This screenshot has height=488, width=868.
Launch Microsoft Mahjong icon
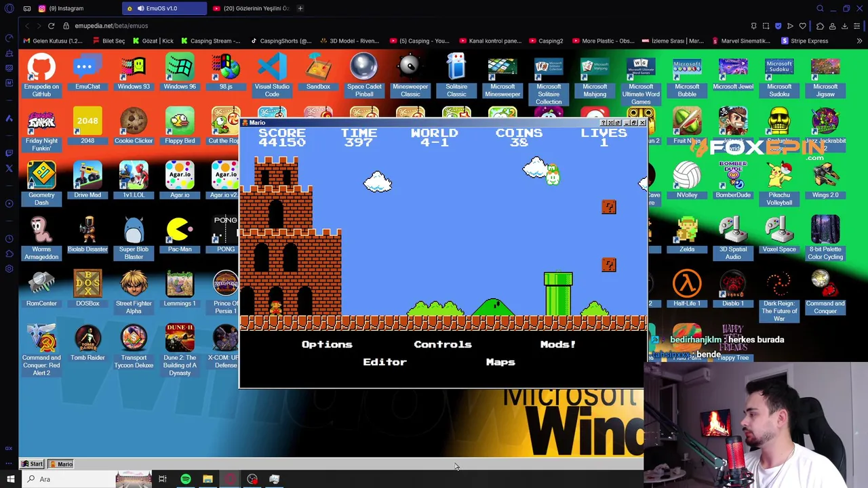pos(595,75)
